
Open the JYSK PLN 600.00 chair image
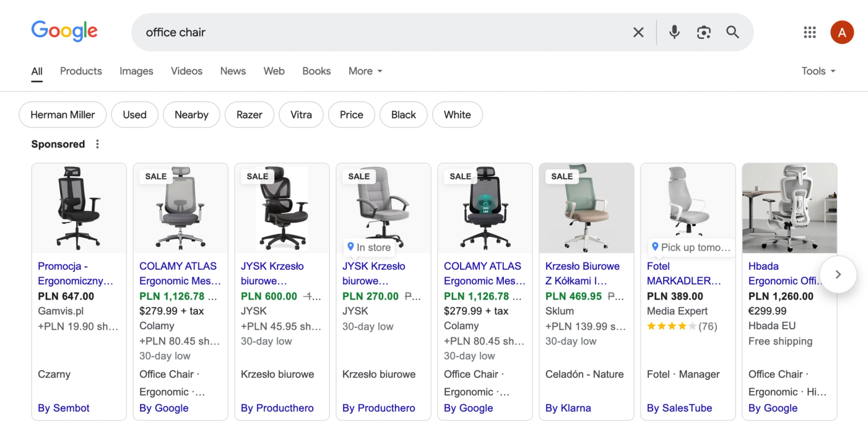(282, 208)
